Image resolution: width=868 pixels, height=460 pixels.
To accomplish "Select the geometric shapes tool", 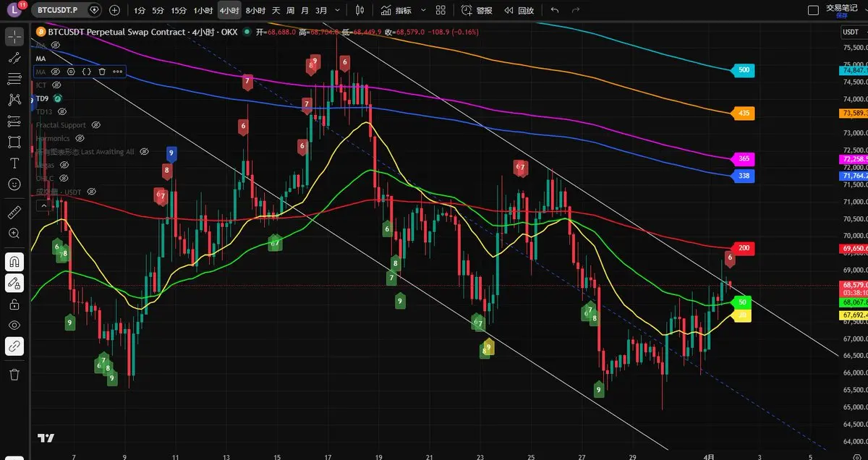I will tap(14, 142).
